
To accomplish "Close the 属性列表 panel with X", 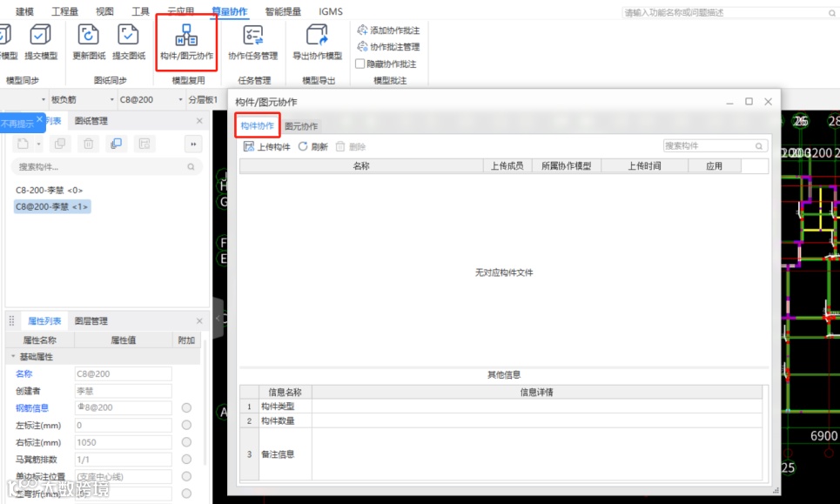I will pyautogui.click(x=199, y=321).
